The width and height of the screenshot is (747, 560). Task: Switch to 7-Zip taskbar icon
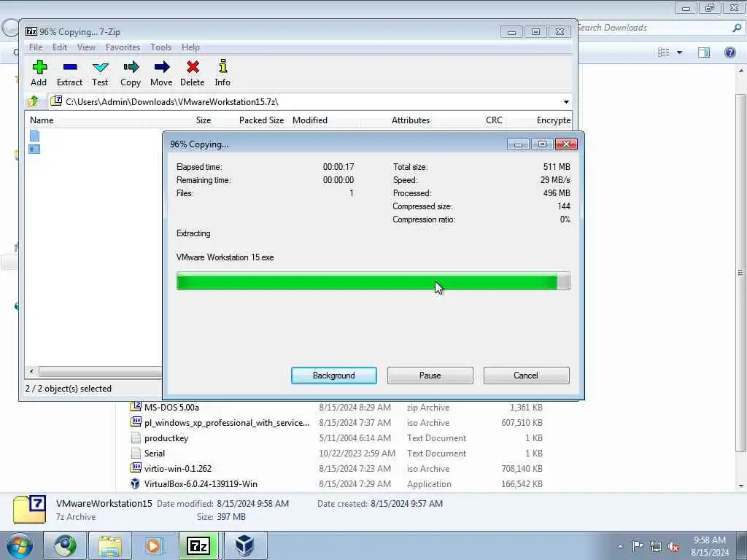tap(198, 545)
